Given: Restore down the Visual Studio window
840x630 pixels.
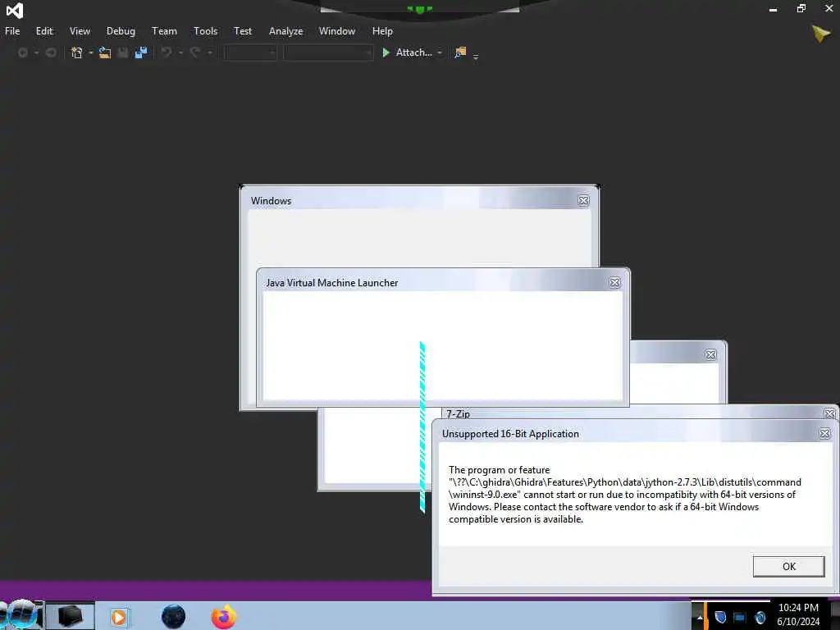Looking at the screenshot, I should point(801,8).
